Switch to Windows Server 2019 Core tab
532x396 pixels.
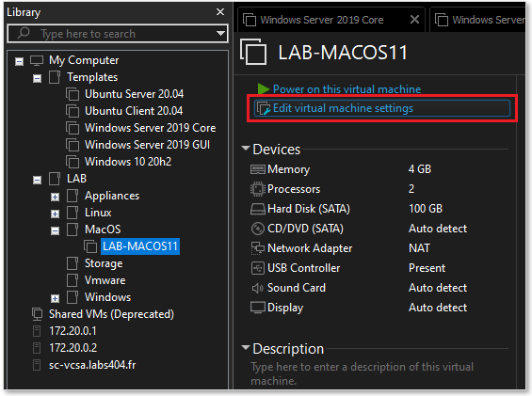pyautogui.click(x=322, y=20)
